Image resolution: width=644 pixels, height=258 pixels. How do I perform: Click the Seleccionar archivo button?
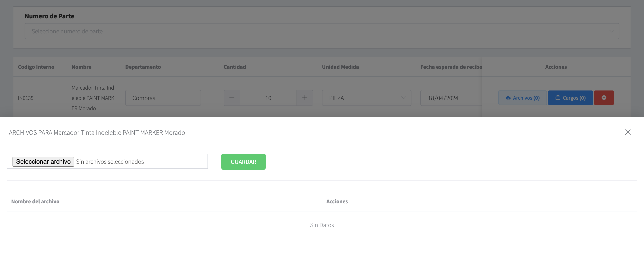pyautogui.click(x=43, y=161)
